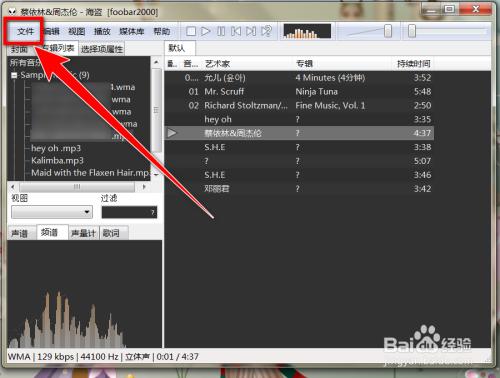Select the Mr. Scruff Ninja Tuna track

pos(299,92)
